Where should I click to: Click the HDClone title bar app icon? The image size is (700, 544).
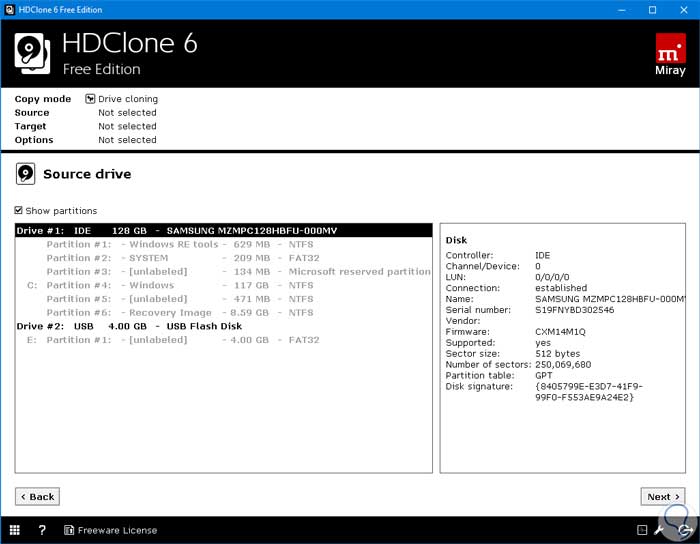point(9,9)
